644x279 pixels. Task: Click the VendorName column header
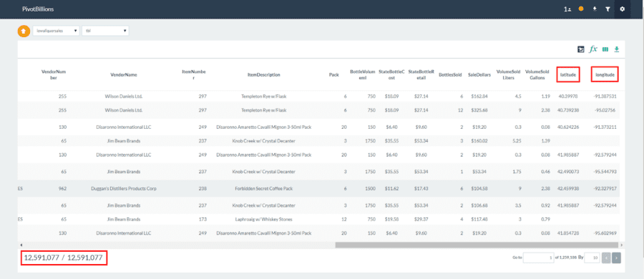124,75
